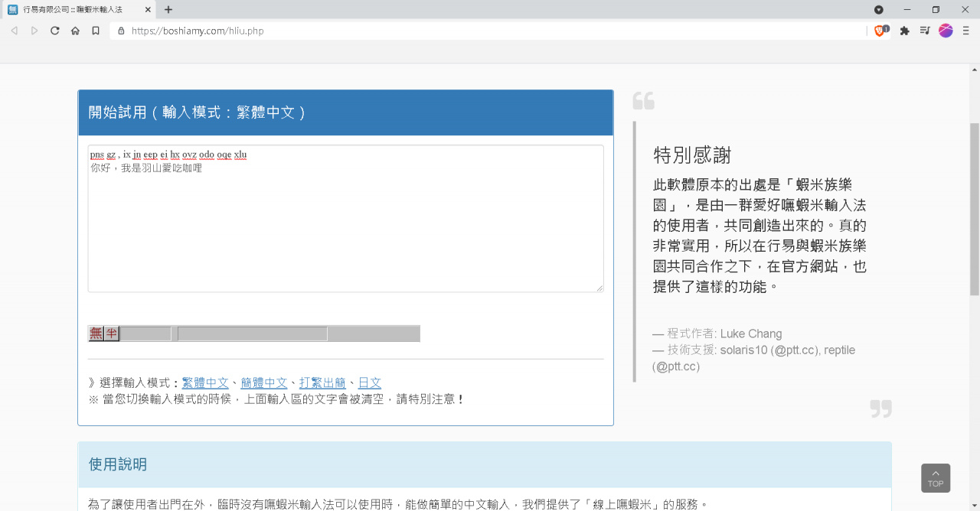Viewport: 980px width, 511px height.
Task: Select the 繁體中文 input mode link
Action: pyautogui.click(x=206, y=382)
